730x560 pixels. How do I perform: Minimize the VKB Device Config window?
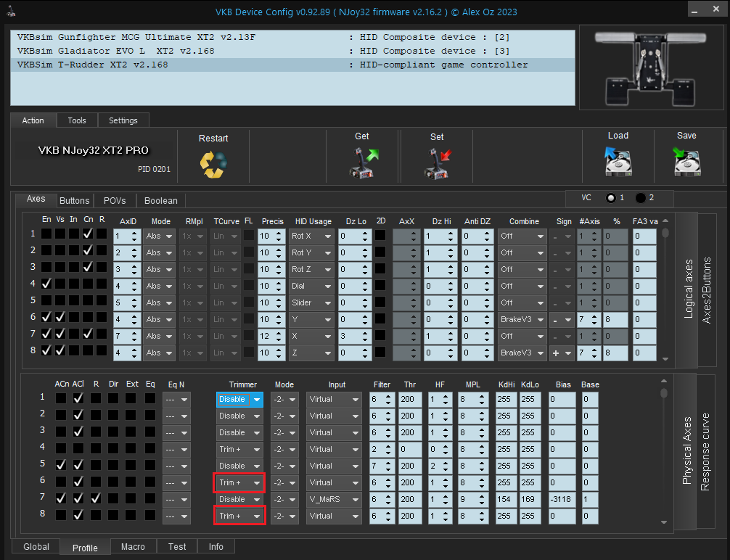click(x=694, y=12)
